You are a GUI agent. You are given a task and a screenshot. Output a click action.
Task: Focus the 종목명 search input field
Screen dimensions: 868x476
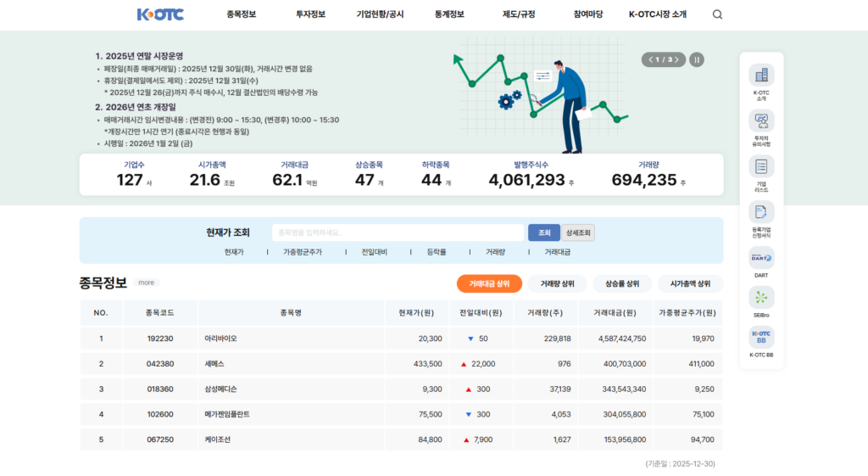click(398, 232)
